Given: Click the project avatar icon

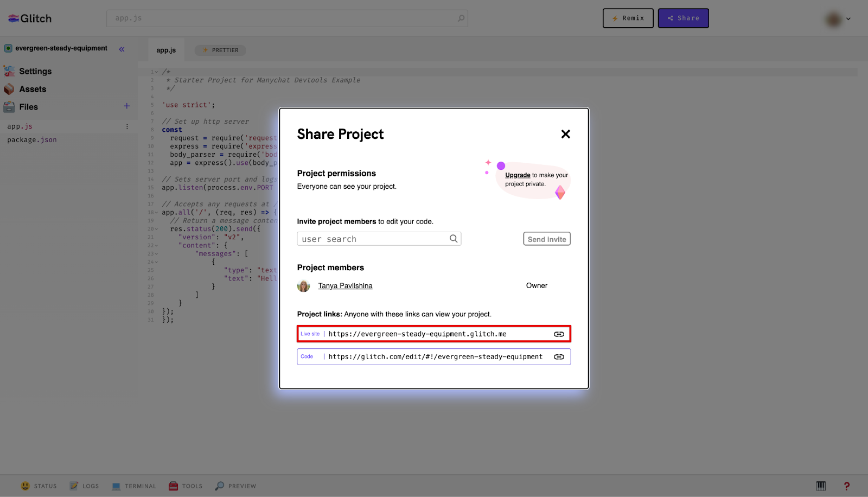Looking at the screenshot, I should (8, 48).
